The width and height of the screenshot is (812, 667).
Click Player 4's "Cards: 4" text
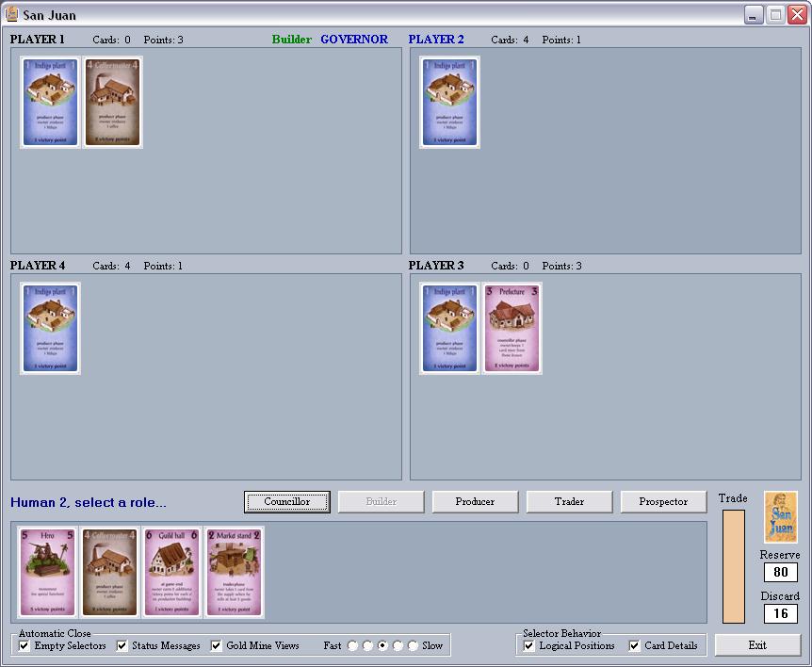tap(111, 267)
